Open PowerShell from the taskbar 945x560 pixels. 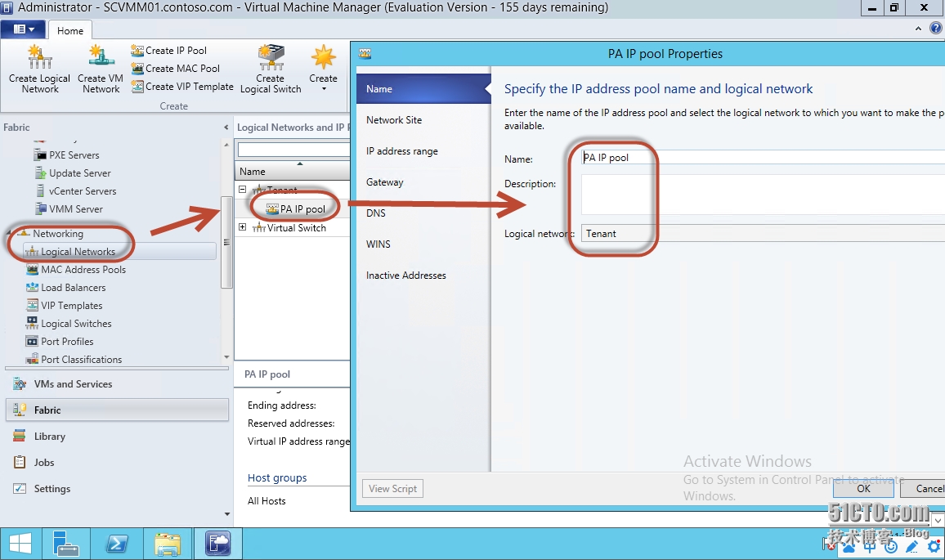[x=116, y=544]
